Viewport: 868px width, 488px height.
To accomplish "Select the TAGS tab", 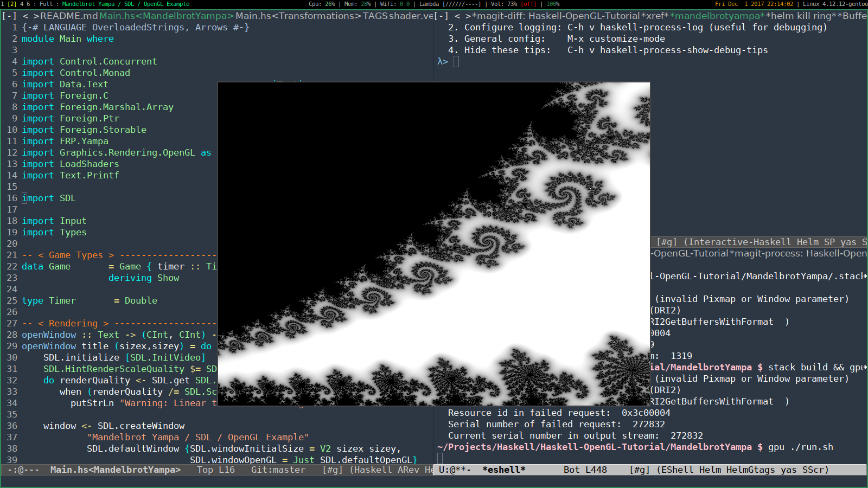I will pyautogui.click(x=375, y=16).
